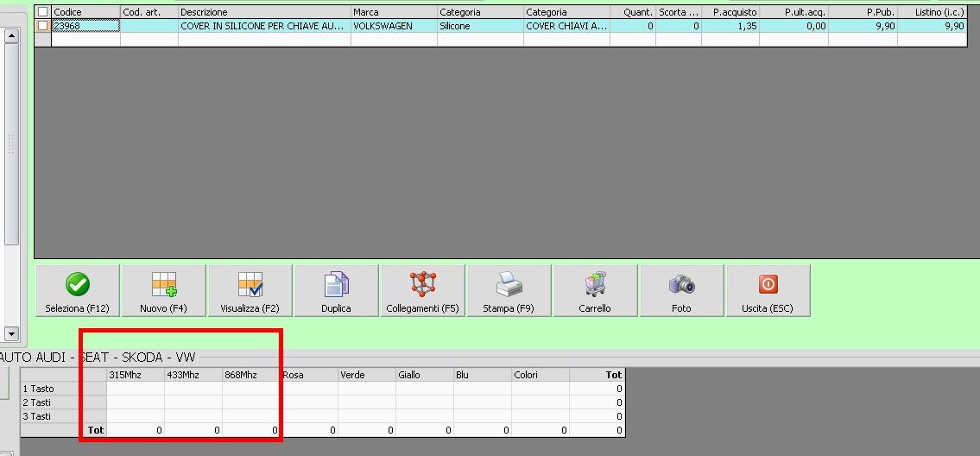Select the 2 Tasti row label
The height and width of the screenshot is (456, 980).
pos(64,402)
